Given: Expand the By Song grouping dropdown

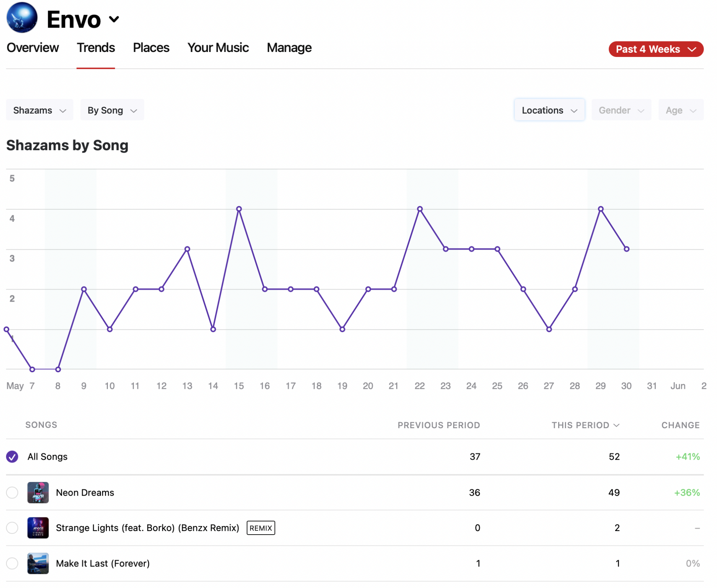Looking at the screenshot, I should [112, 110].
